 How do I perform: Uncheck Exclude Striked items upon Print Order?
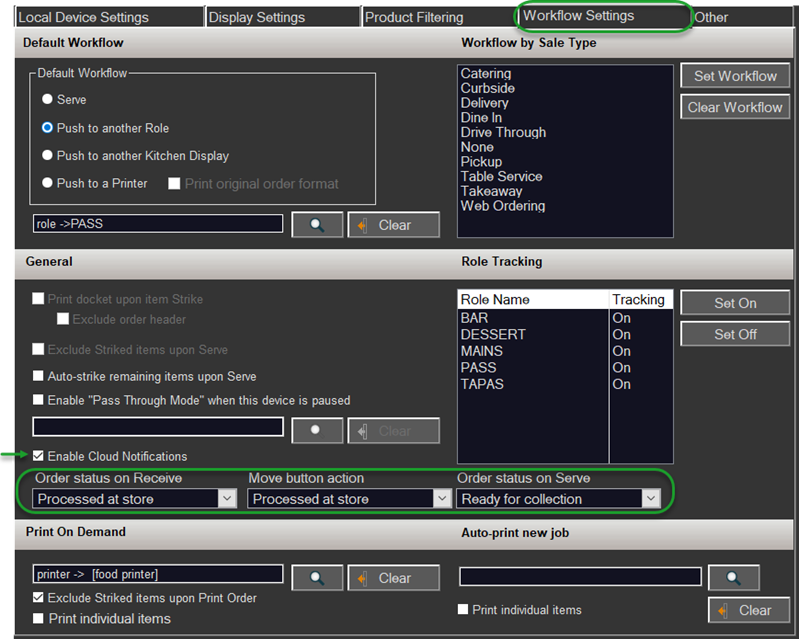pos(38,597)
